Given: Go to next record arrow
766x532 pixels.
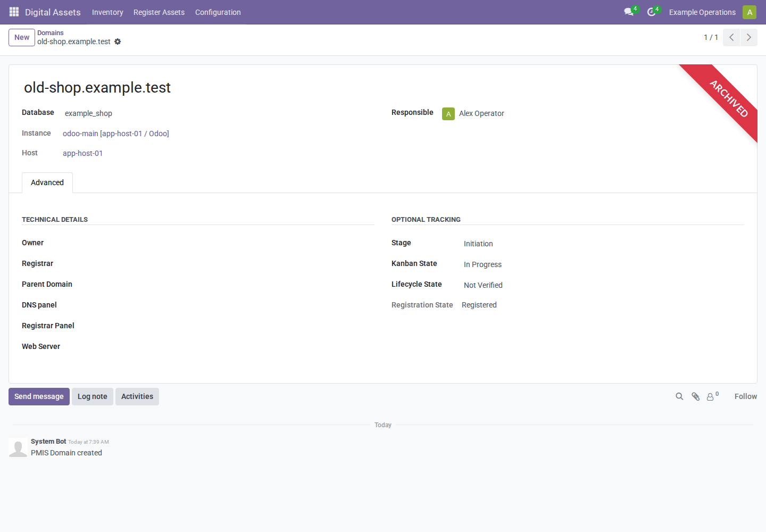Looking at the screenshot, I should [x=748, y=37].
